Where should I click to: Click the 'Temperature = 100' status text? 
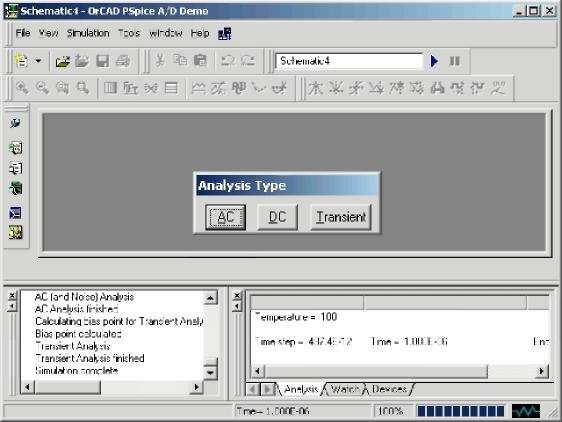click(296, 317)
